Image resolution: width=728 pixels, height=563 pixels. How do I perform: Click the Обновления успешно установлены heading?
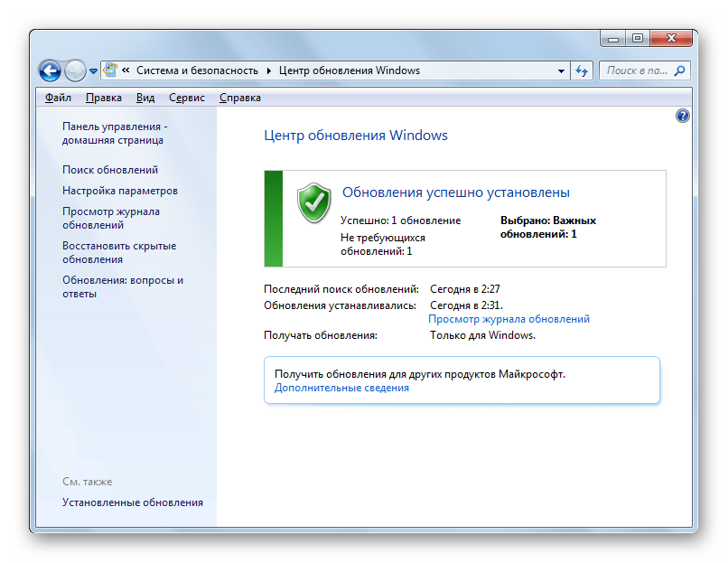[456, 192]
